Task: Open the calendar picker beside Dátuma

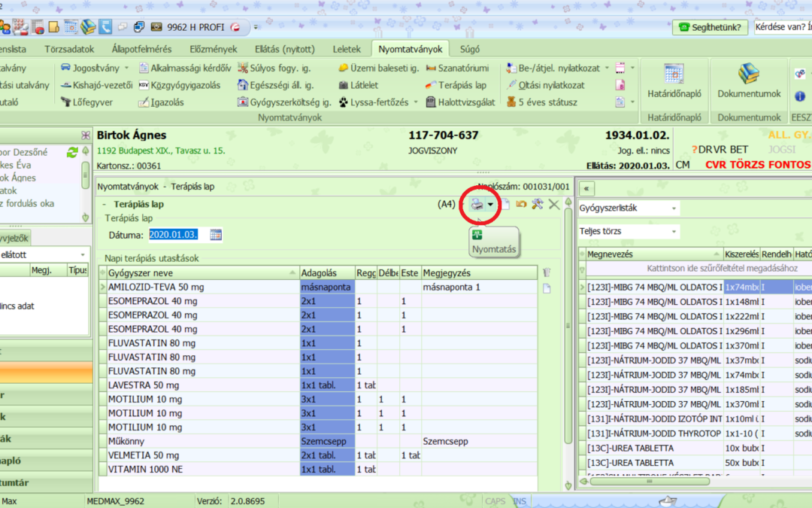Action: (216, 235)
